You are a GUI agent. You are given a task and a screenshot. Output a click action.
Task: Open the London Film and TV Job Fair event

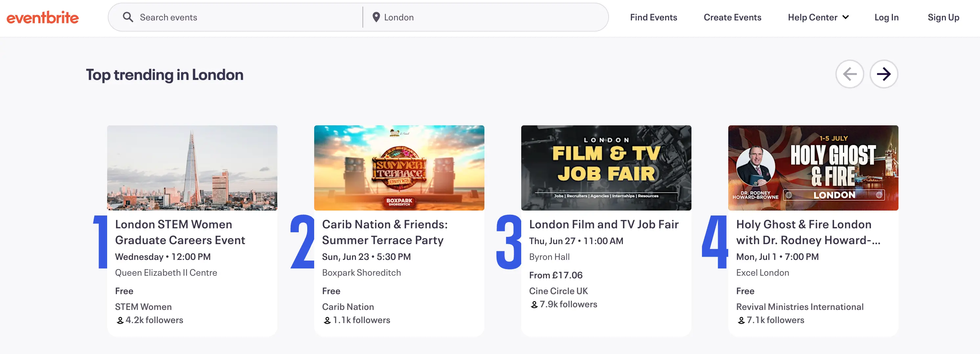604,224
